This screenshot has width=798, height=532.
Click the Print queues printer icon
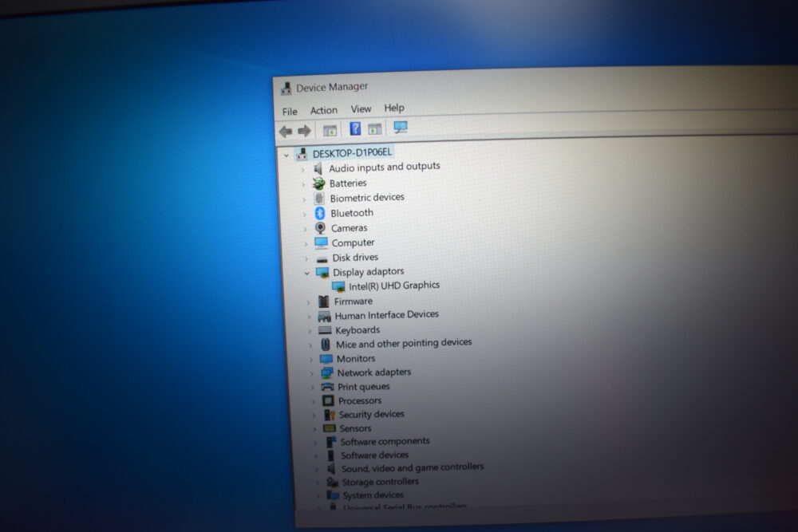click(x=328, y=387)
